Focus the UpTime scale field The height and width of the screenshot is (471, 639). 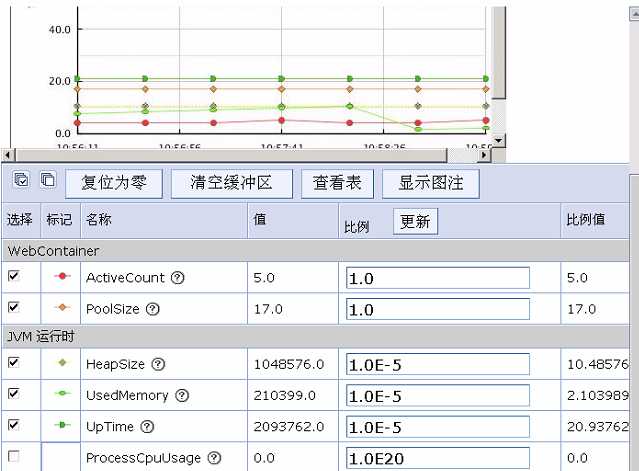tap(438, 427)
